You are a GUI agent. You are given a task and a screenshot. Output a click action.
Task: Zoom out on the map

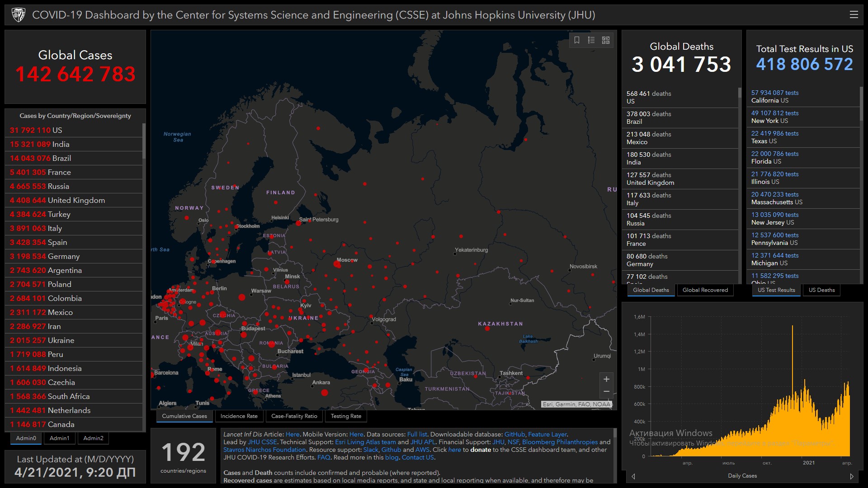[606, 391]
